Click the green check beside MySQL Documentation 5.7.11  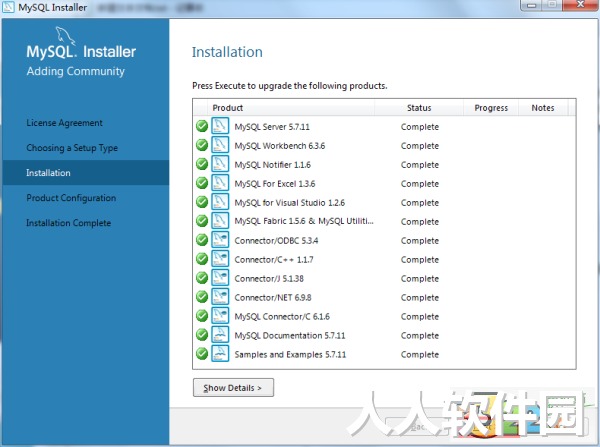pos(202,335)
